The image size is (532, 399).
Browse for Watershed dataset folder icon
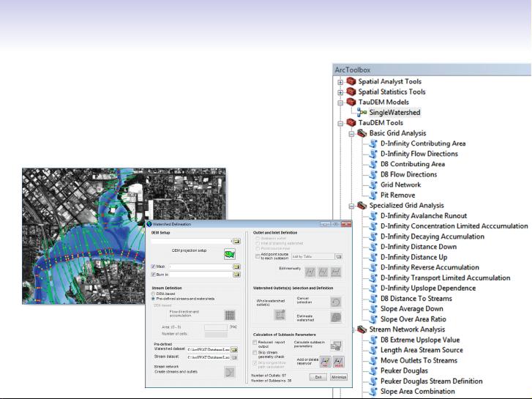pos(233,349)
